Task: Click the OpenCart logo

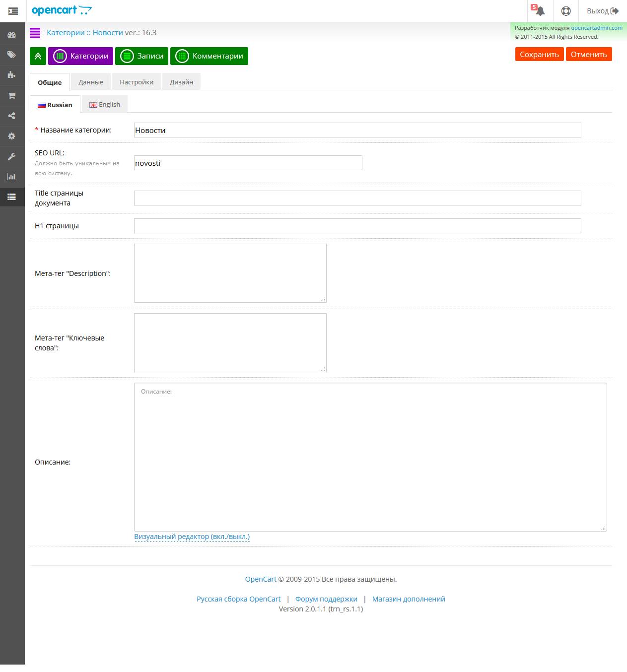Action: 62,10
